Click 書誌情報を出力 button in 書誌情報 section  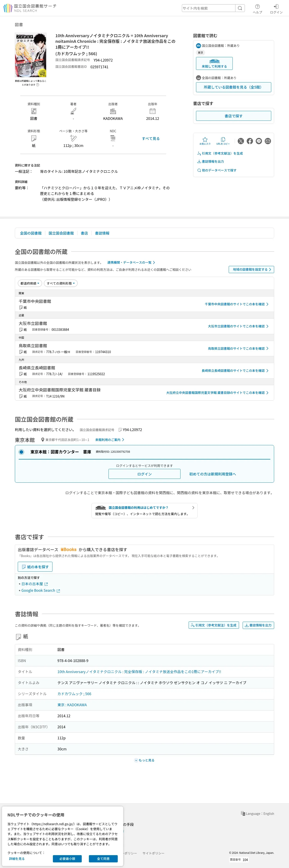258,625
